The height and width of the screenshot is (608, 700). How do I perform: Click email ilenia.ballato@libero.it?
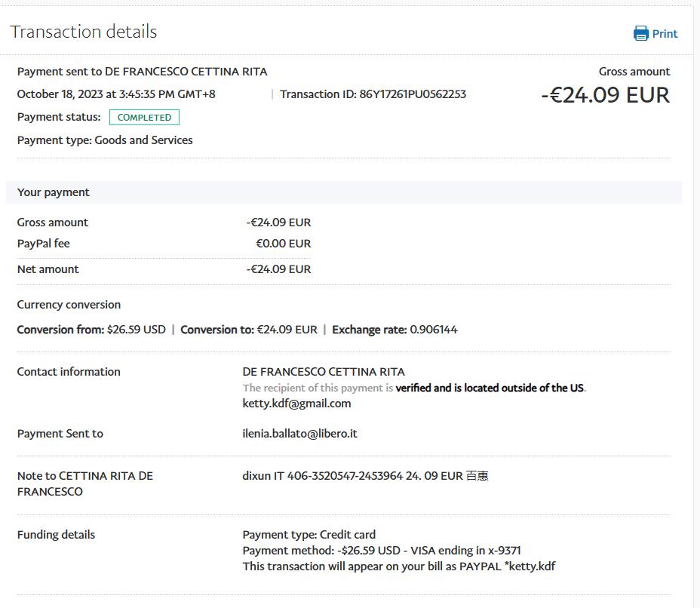tap(299, 434)
